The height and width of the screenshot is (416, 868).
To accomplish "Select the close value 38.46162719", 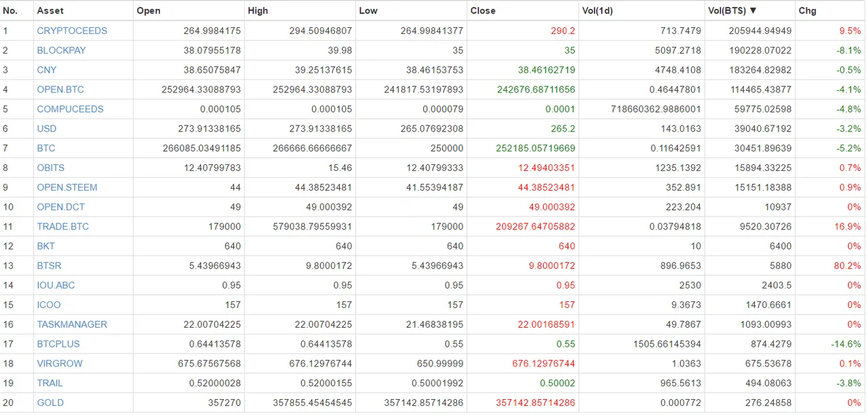I will pyautogui.click(x=547, y=70).
